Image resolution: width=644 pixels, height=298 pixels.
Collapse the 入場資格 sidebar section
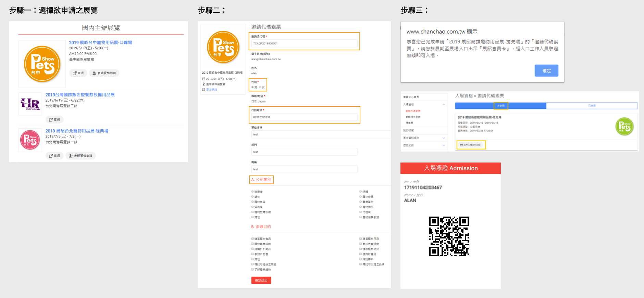[x=444, y=104]
